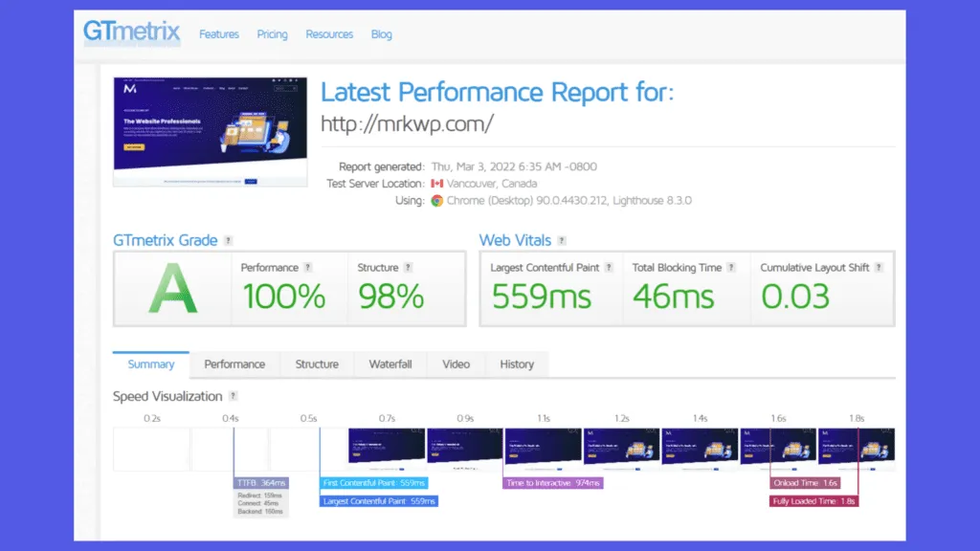
Task: Click the Chrome browser icon
Action: (436, 201)
